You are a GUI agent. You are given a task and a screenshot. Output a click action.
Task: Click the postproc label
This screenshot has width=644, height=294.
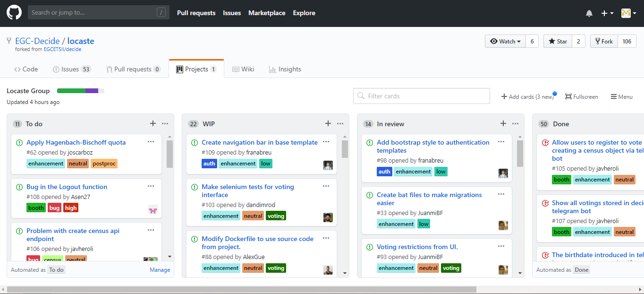click(x=104, y=164)
